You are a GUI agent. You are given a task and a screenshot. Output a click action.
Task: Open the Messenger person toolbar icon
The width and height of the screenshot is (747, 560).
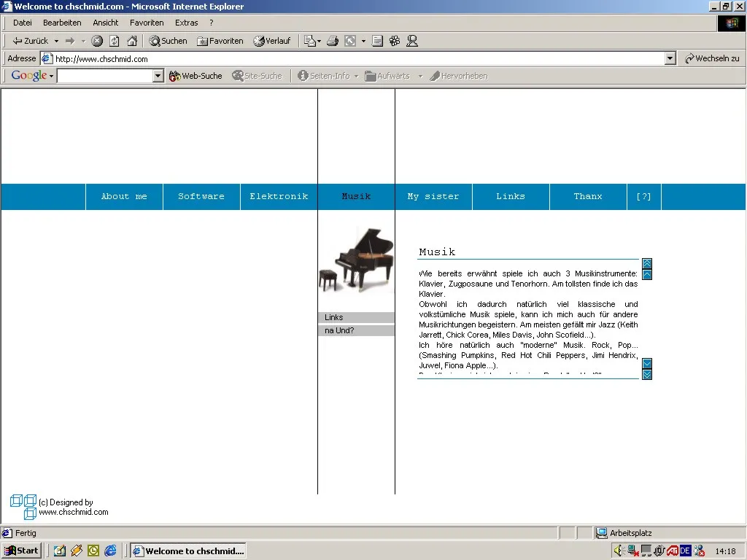point(412,41)
